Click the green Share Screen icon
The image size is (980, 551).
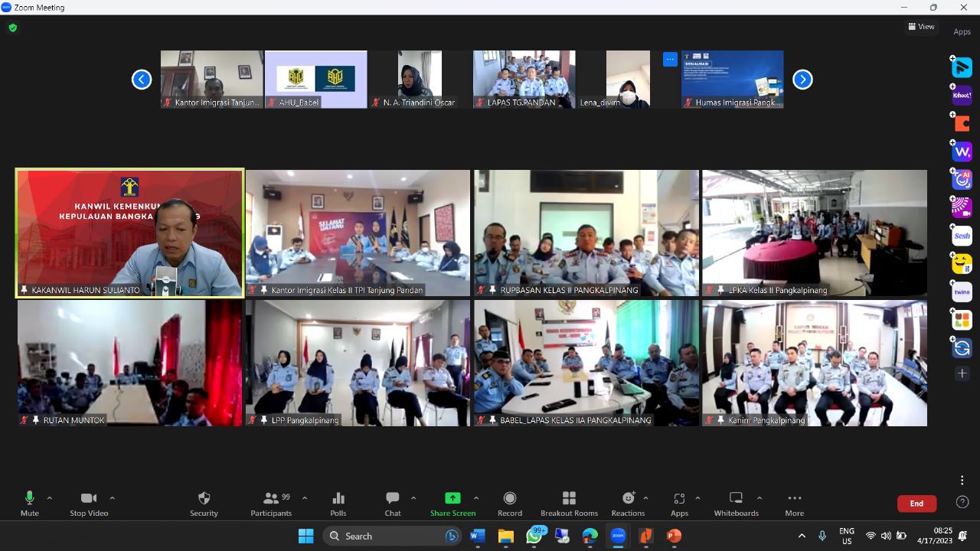(x=452, y=497)
